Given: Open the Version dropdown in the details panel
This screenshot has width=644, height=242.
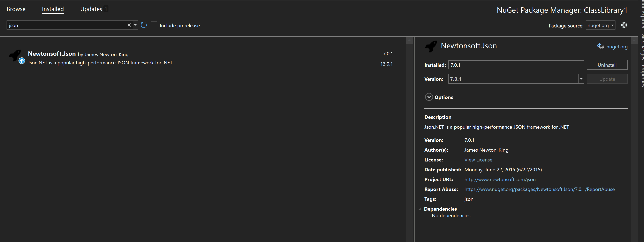Looking at the screenshot, I should pos(581,79).
